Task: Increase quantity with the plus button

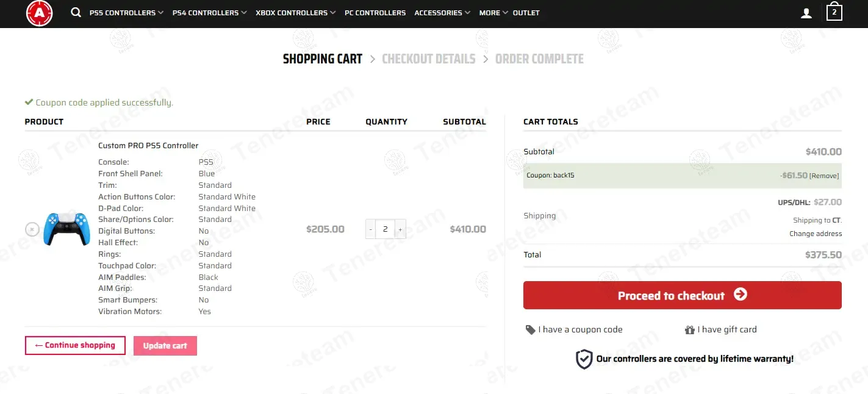Action: click(x=400, y=229)
